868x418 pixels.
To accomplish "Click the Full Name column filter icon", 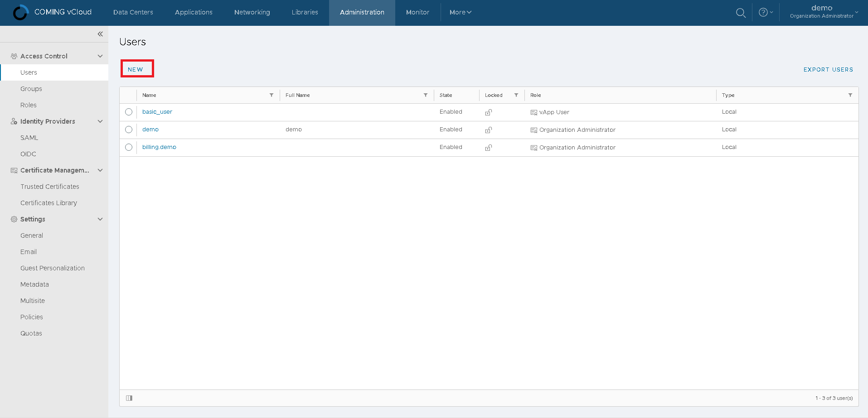I will [x=426, y=95].
